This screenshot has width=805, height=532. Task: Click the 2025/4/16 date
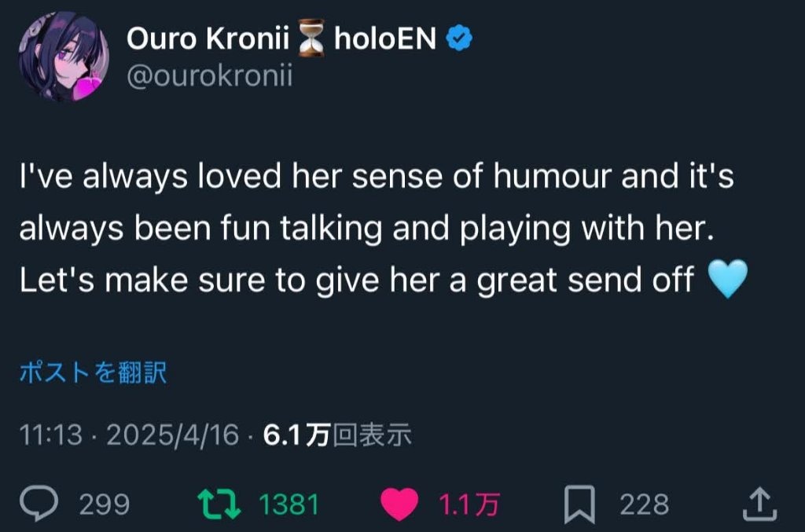point(172,435)
